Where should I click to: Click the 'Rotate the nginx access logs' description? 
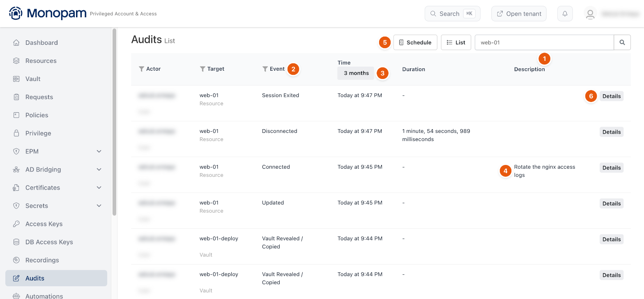[545, 171]
